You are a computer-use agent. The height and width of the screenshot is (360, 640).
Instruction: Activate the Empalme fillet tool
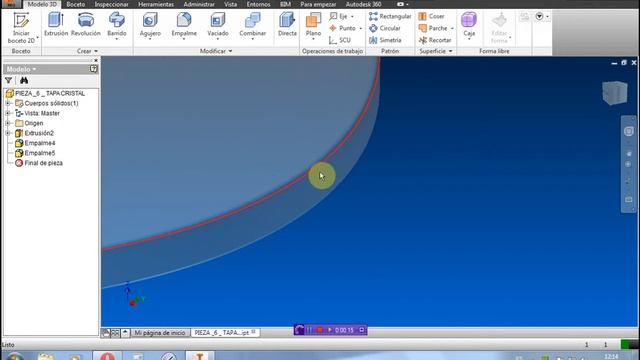(184, 25)
